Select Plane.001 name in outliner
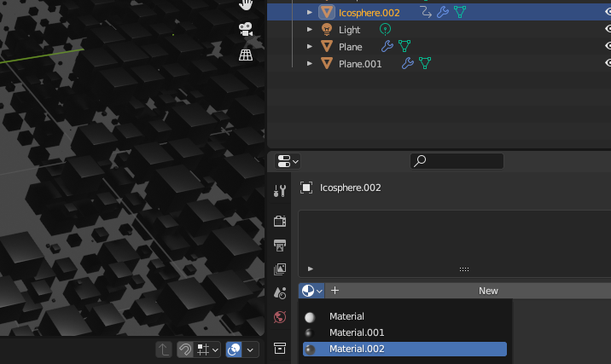The width and height of the screenshot is (611, 364). pos(360,64)
